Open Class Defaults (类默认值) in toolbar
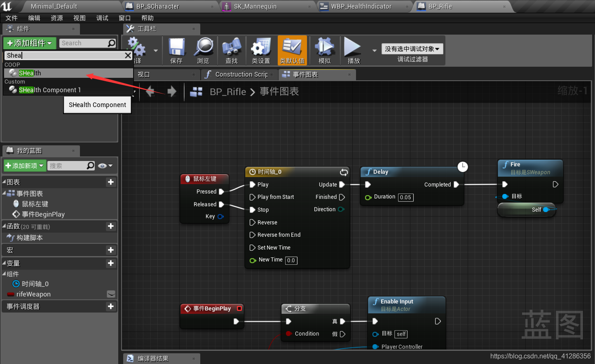This screenshot has width=595, height=364. point(292,50)
